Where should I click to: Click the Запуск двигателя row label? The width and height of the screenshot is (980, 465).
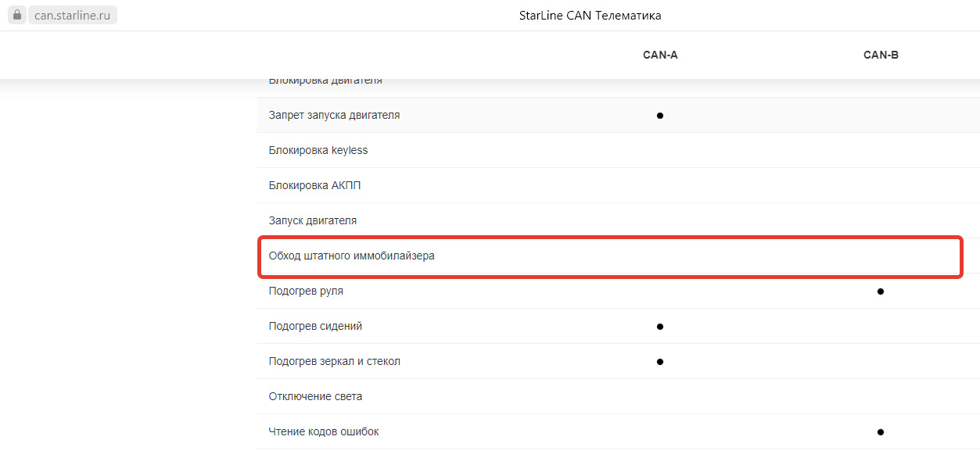pyautogui.click(x=312, y=220)
